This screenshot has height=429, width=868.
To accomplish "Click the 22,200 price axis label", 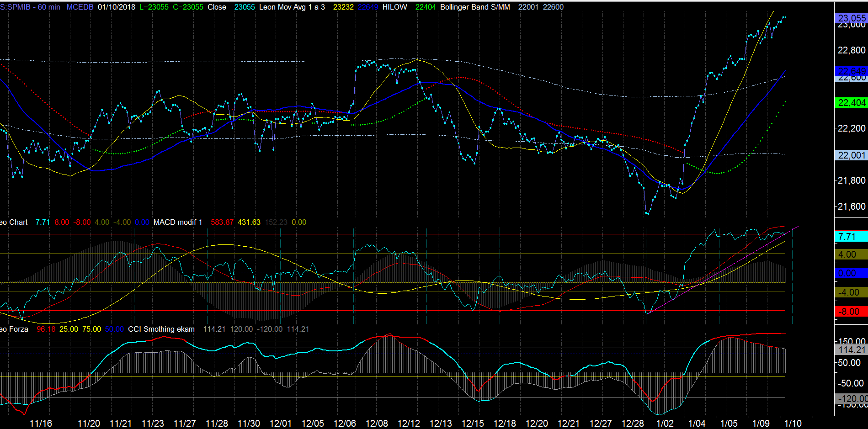I will [x=851, y=128].
